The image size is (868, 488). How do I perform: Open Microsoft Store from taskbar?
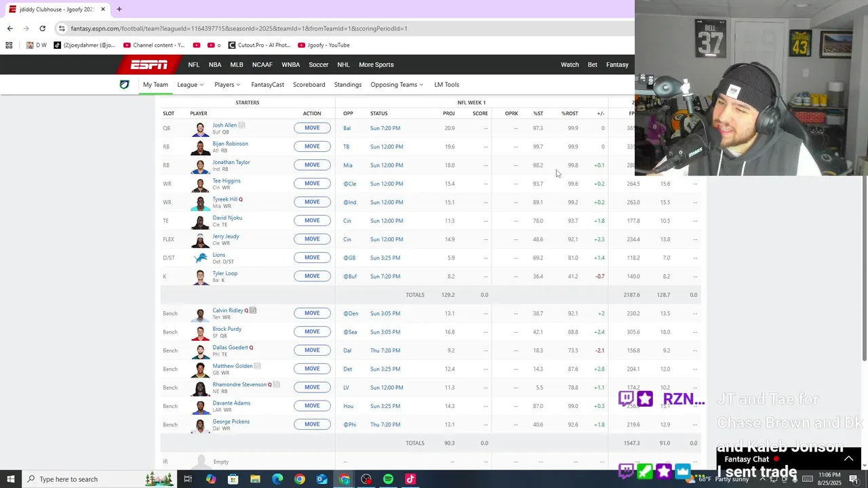pos(233,479)
